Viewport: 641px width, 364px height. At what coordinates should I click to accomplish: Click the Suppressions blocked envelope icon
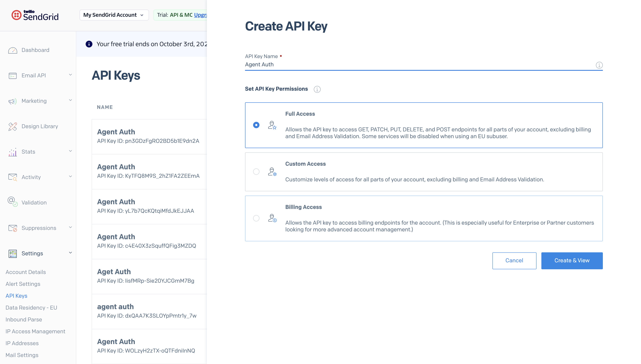click(x=13, y=228)
